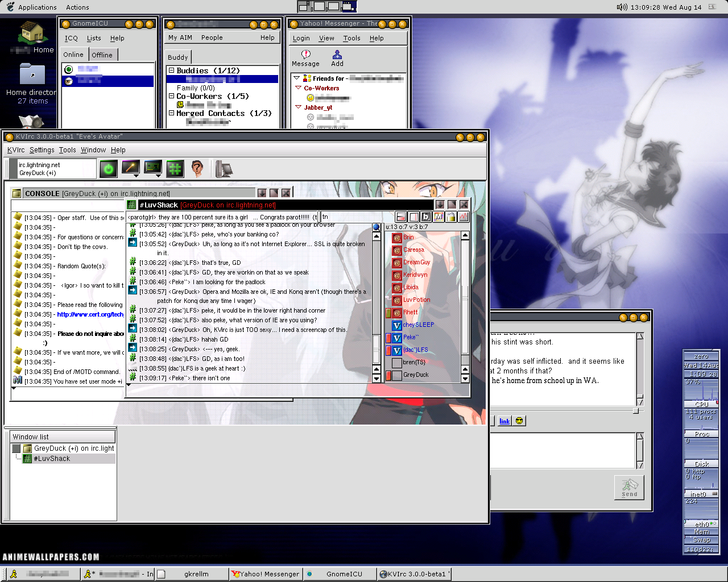Click the empty CONSOLE input field above log

(x=67, y=205)
